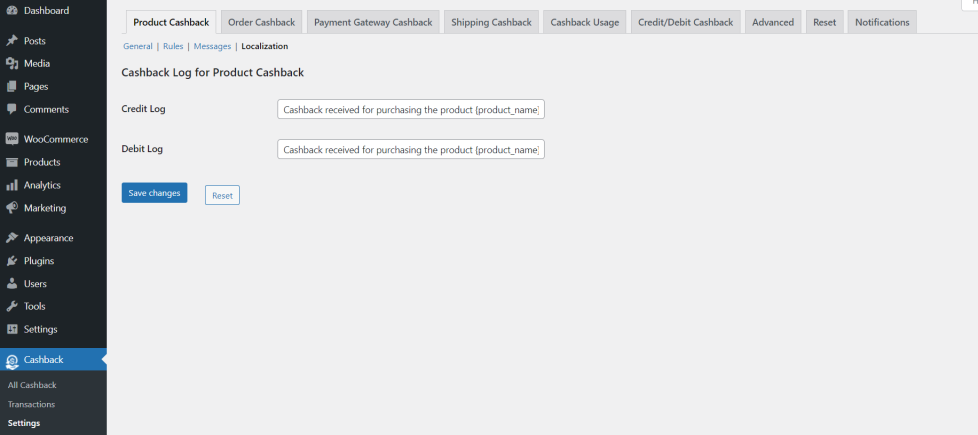Click the WooCommerce logo icon
This screenshot has height=435, width=978.
(x=12, y=139)
